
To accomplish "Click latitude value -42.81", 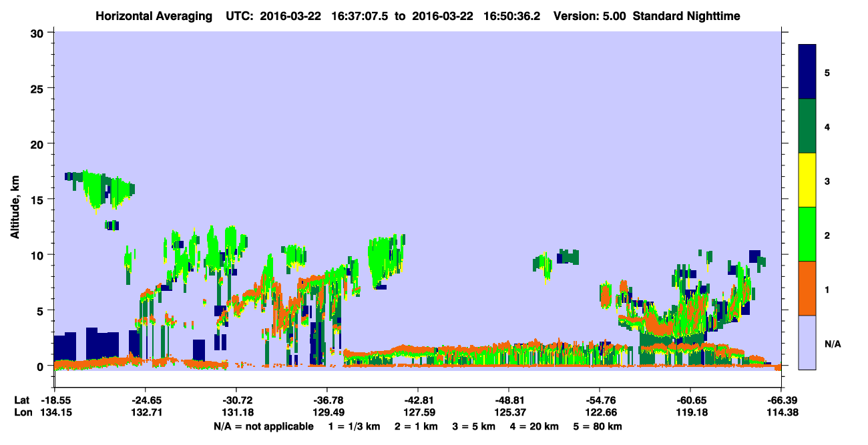I will point(418,400).
